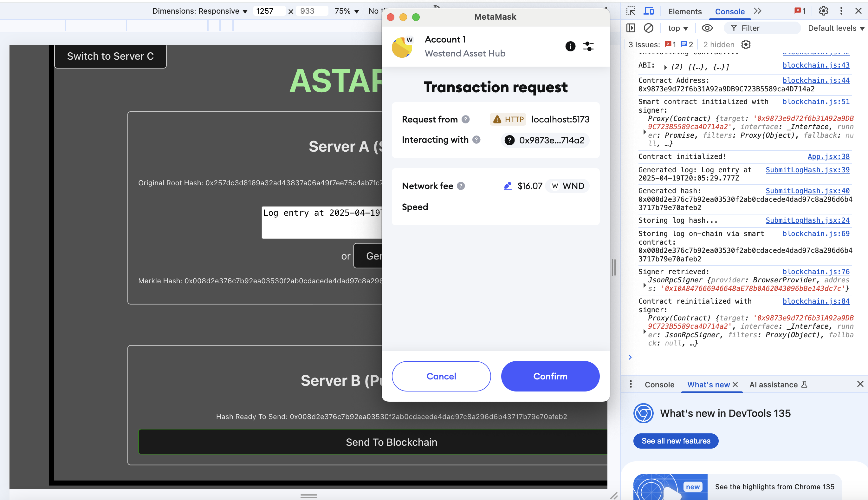Viewport: 868px width, 500px height.
Task: Click the 2 issues message indicator
Action: [x=687, y=45]
